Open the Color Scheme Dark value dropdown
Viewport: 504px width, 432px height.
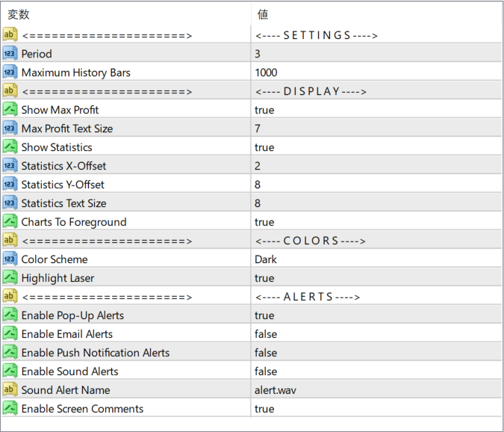click(x=265, y=259)
